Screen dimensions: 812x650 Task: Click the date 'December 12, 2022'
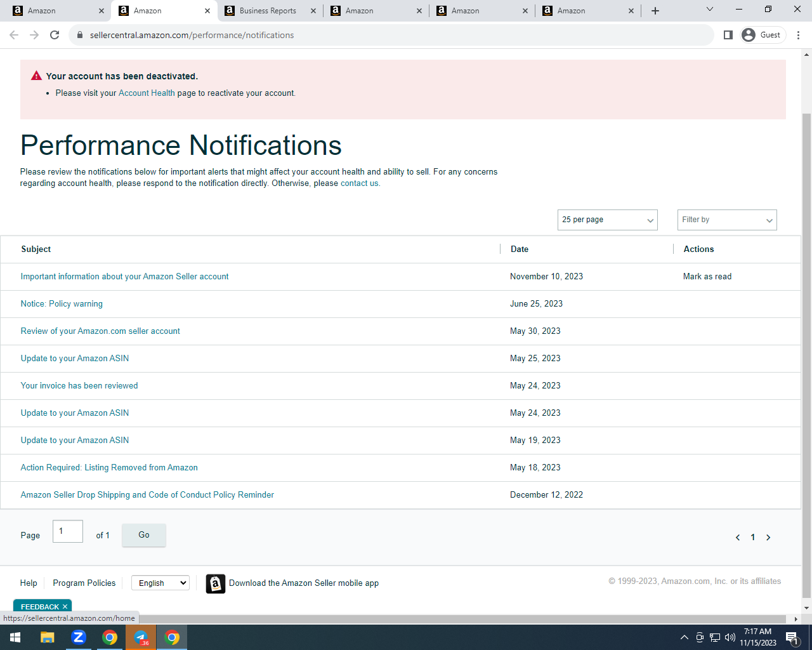[546, 495]
